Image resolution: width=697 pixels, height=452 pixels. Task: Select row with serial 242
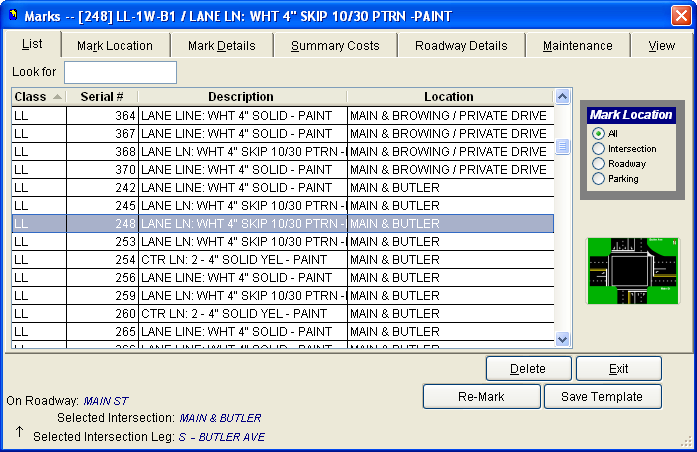point(283,188)
